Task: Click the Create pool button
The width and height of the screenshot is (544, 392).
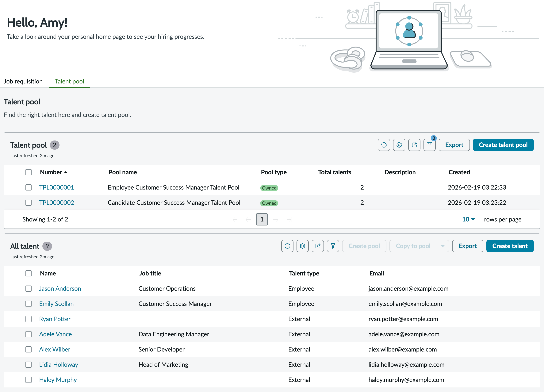Action: click(x=364, y=246)
